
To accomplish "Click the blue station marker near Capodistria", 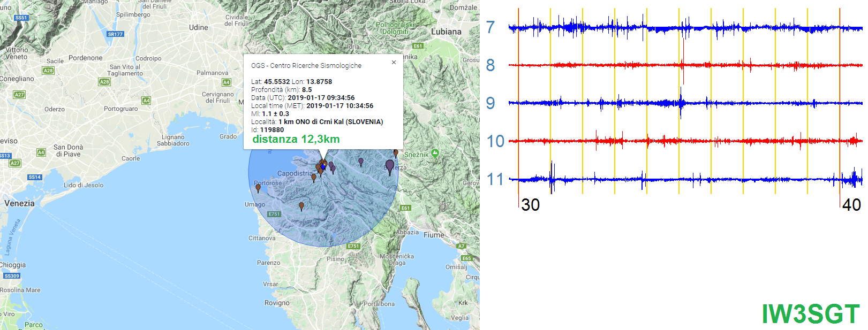I will pyautogui.click(x=323, y=167).
